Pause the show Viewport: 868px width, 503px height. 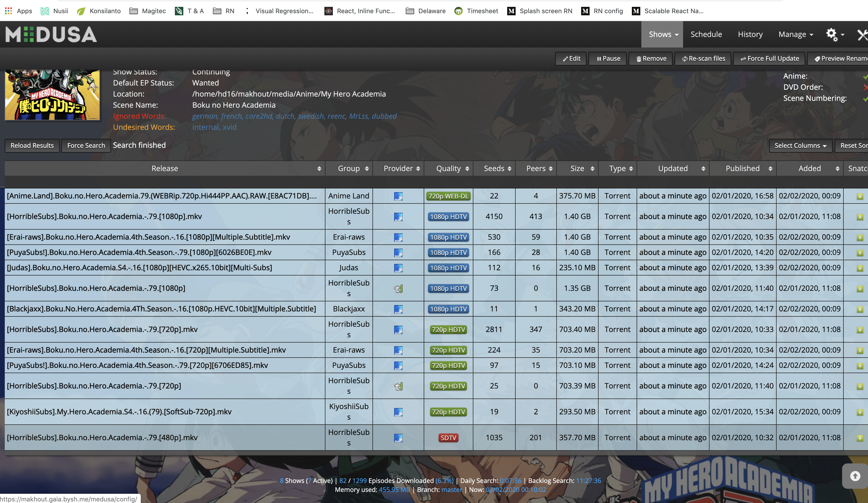click(x=608, y=59)
